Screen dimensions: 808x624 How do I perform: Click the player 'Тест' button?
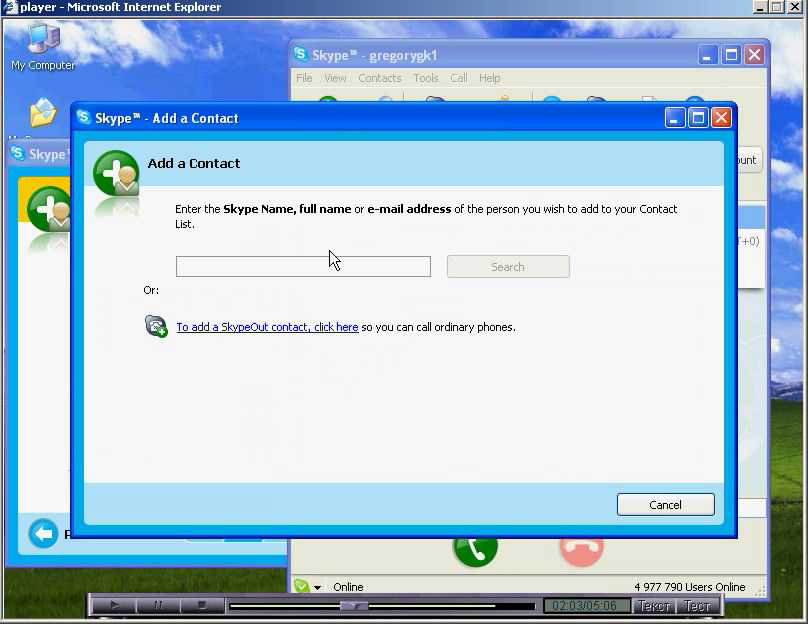pos(697,605)
